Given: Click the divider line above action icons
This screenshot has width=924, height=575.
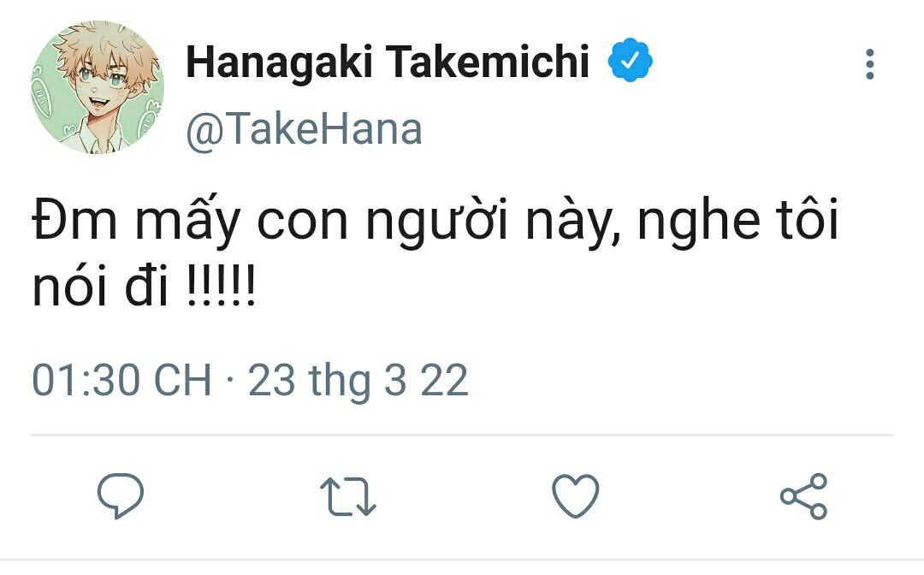Looking at the screenshot, I should pyautogui.click(x=462, y=436).
